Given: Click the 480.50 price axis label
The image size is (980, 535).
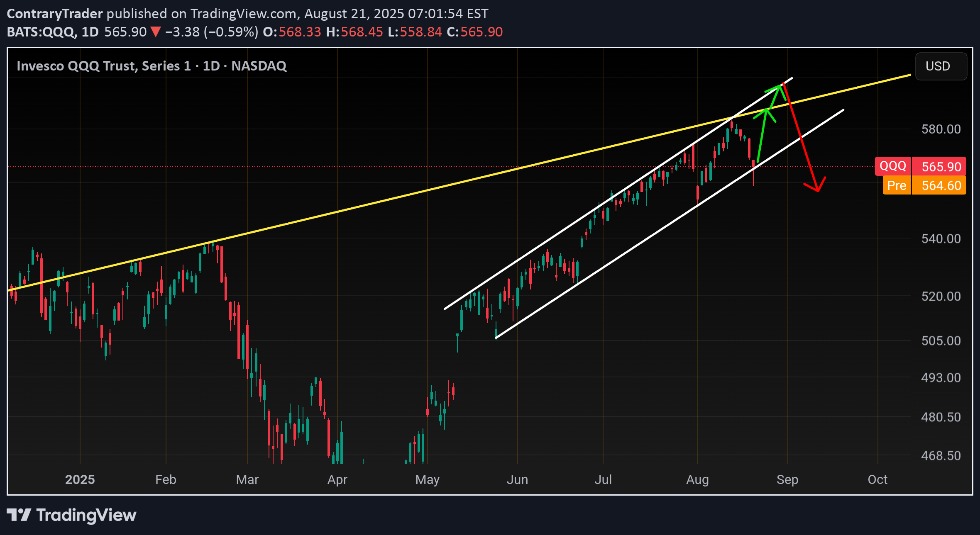Looking at the screenshot, I should click(x=941, y=417).
